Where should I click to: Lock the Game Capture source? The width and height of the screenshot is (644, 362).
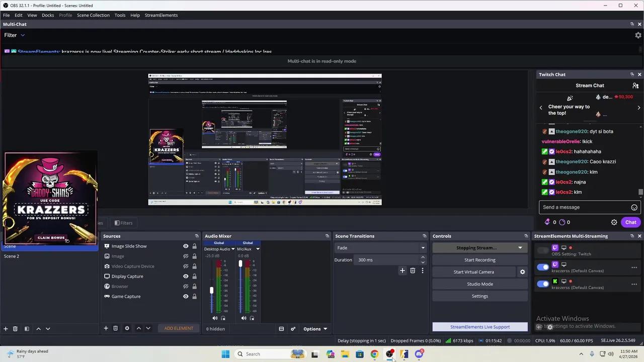(195, 296)
